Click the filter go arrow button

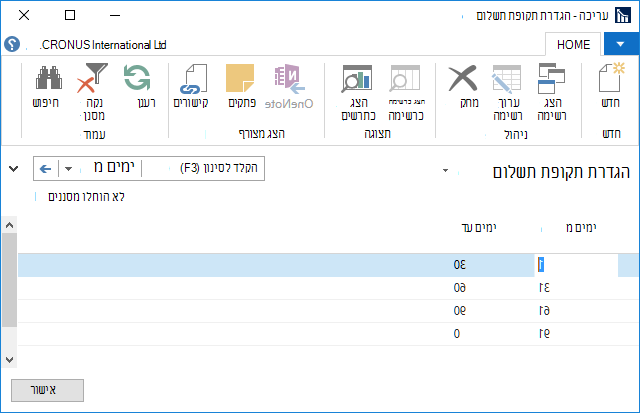click(x=46, y=169)
